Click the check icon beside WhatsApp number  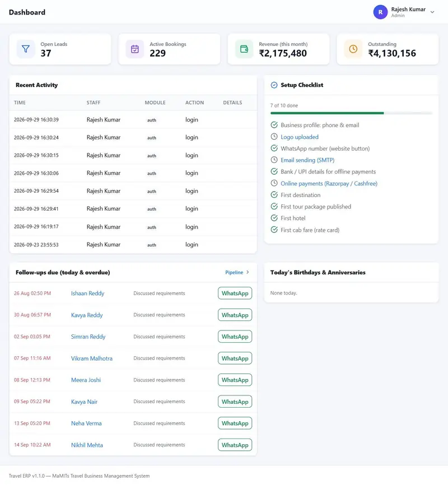click(x=274, y=148)
